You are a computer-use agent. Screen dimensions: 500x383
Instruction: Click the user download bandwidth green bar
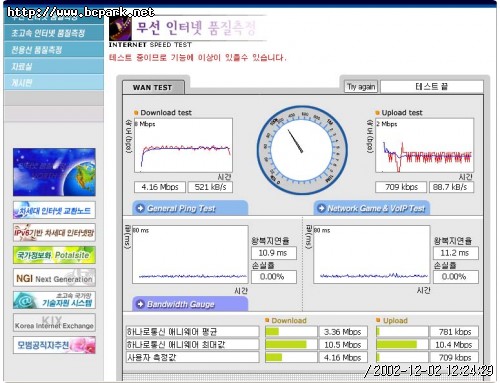(274, 357)
